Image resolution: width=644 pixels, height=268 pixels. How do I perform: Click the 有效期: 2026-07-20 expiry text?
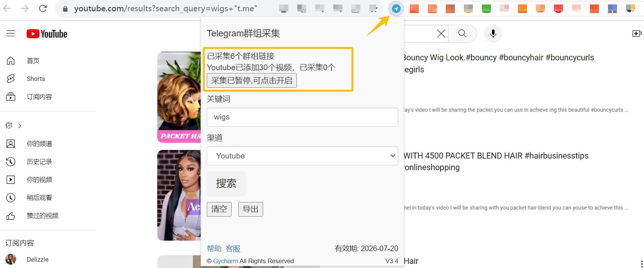(x=366, y=249)
